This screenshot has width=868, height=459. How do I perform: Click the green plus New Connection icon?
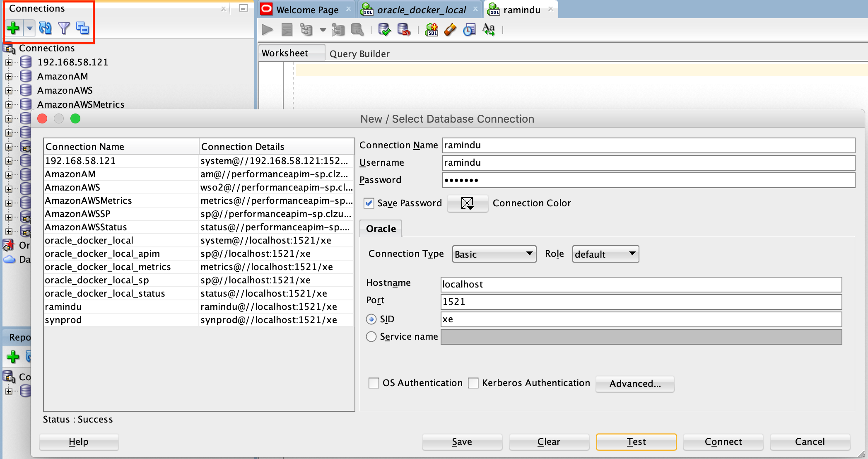coord(13,28)
